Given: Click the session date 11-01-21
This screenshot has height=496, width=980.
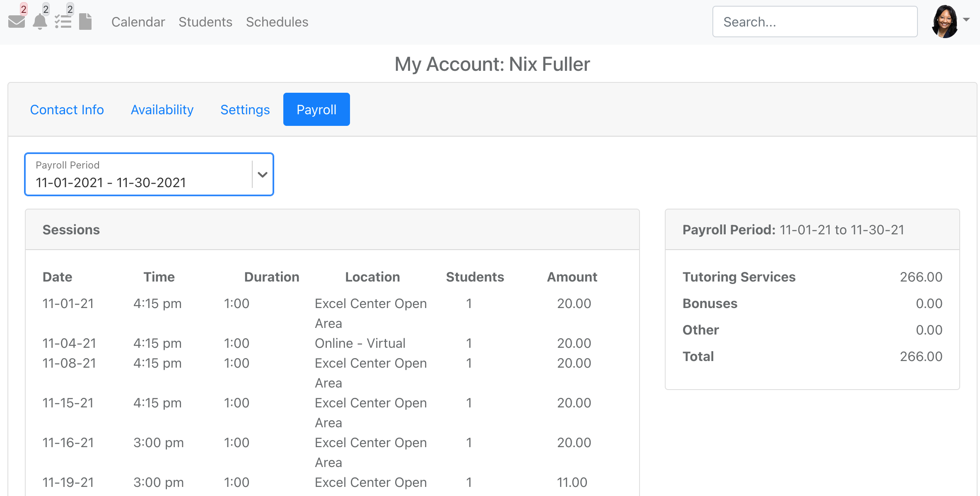Looking at the screenshot, I should point(68,303).
